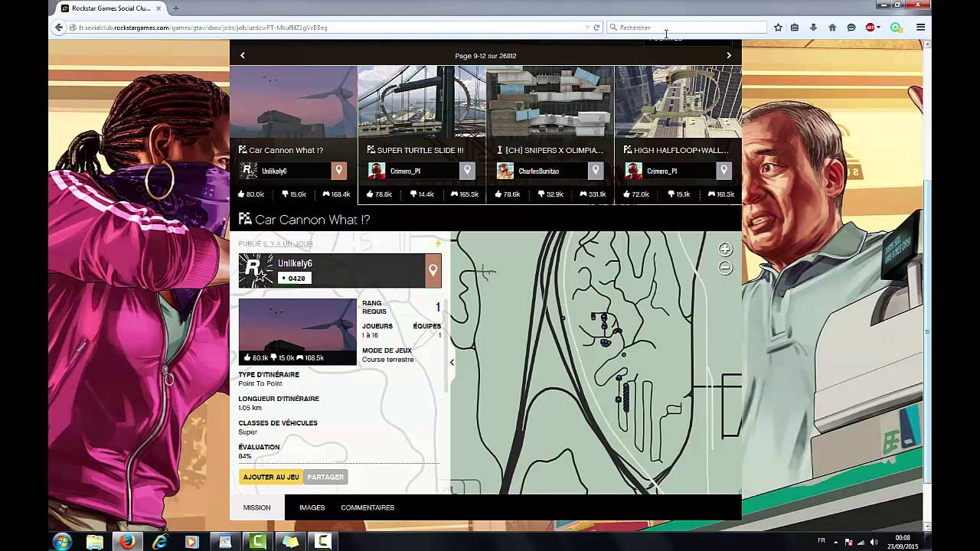Click the "Il y a un jour" publish date
Image resolution: width=980 pixels, height=551 pixels.
pos(288,244)
